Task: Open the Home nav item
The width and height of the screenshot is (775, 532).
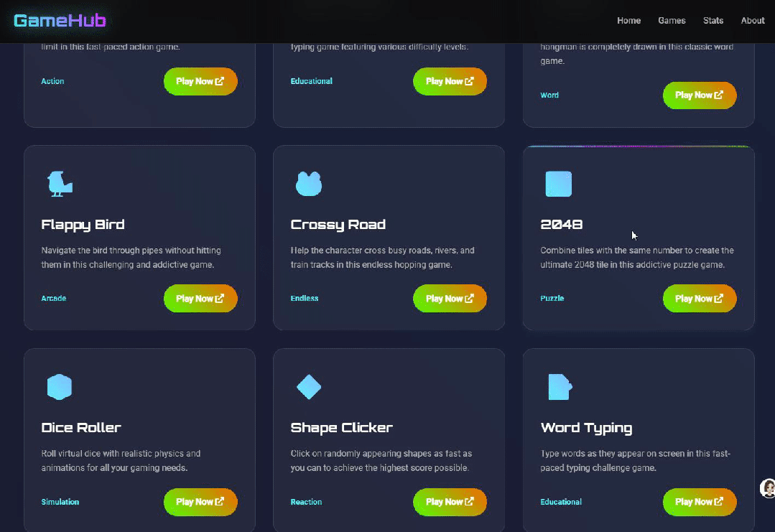Action: pyautogui.click(x=628, y=20)
